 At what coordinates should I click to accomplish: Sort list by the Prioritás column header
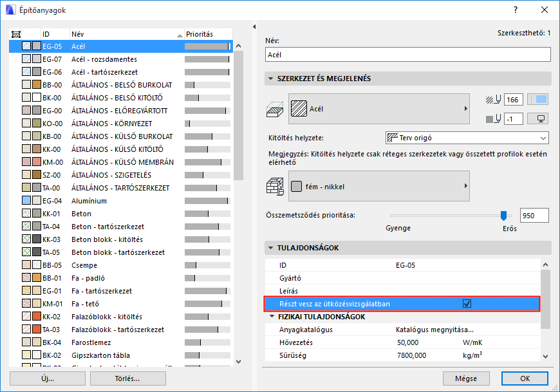pyautogui.click(x=208, y=34)
